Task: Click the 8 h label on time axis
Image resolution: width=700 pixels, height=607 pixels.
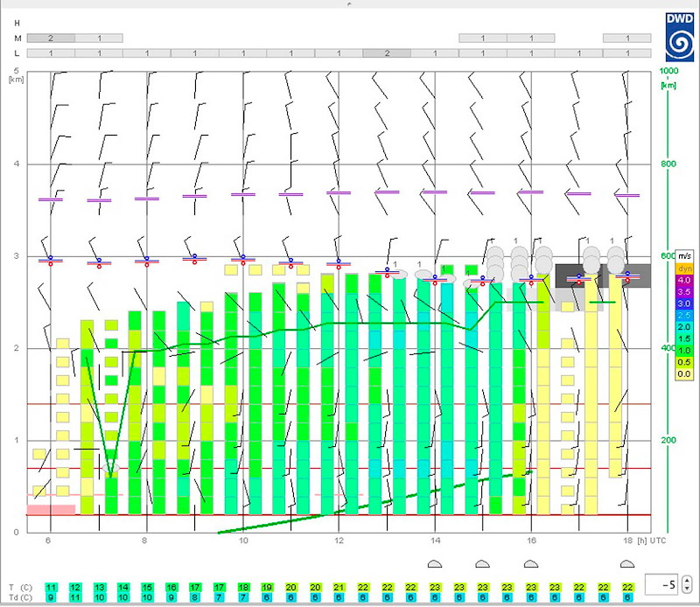Action: click(x=144, y=541)
